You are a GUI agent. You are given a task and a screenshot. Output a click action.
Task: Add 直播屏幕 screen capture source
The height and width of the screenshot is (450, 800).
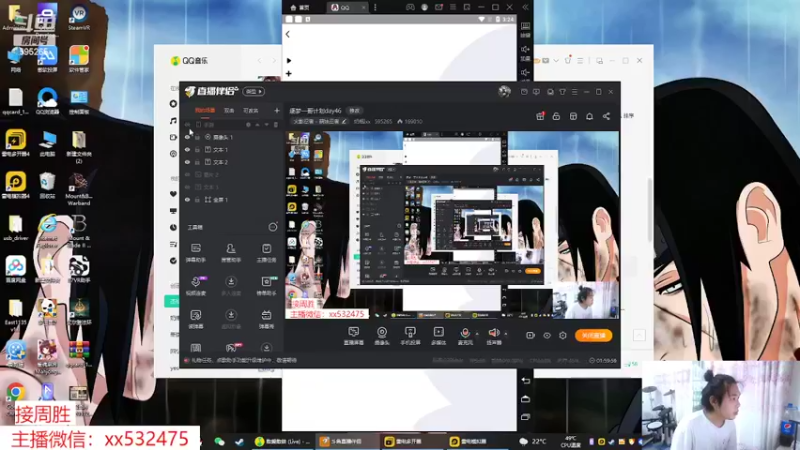(x=354, y=336)
